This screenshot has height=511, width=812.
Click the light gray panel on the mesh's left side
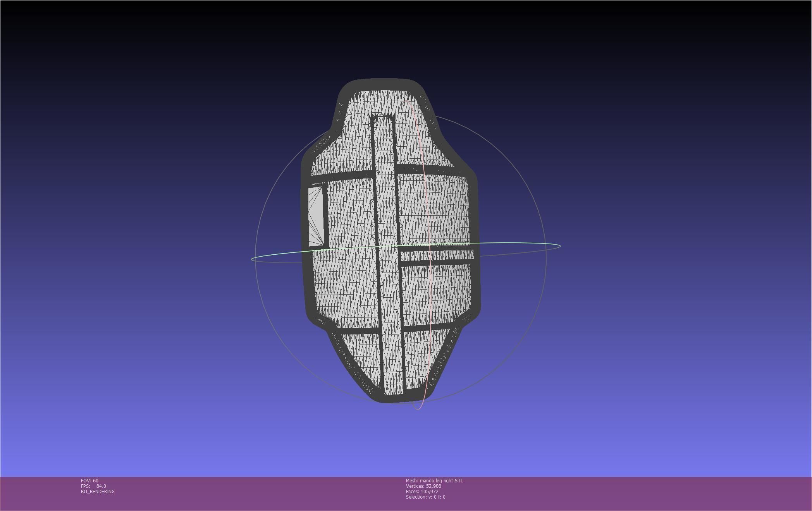click(316, 216)
